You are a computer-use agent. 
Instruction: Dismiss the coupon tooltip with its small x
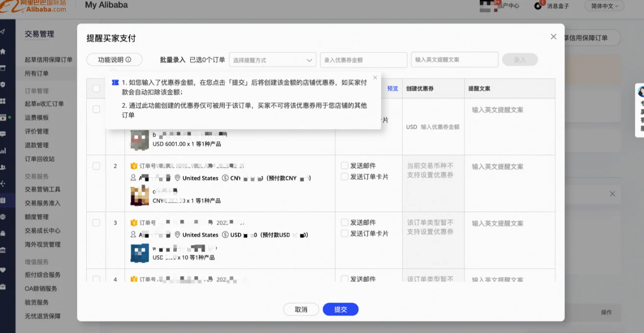pyautogui.click(x=375, y=77)
